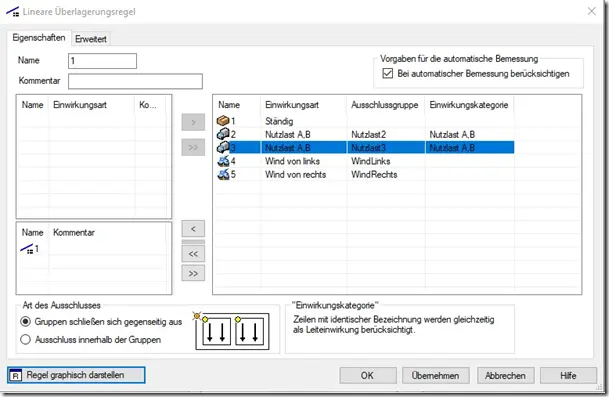
Task: Click the load icon in row 2
Action: 223,134
